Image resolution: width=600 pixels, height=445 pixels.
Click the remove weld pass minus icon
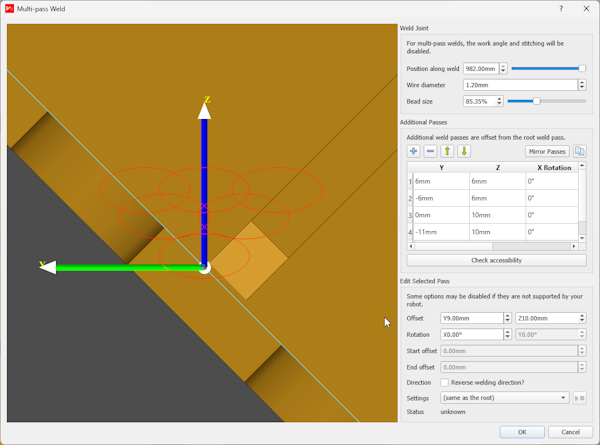430,151
